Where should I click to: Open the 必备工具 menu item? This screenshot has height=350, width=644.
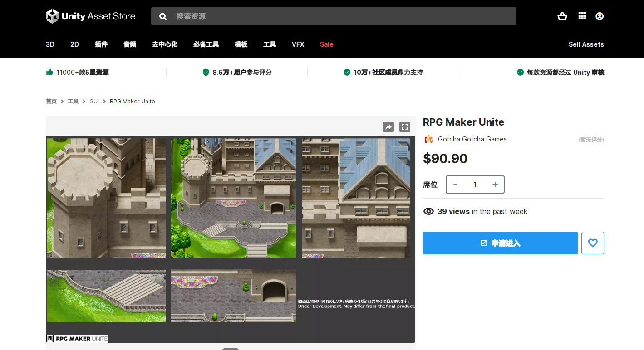click(206, 44)
